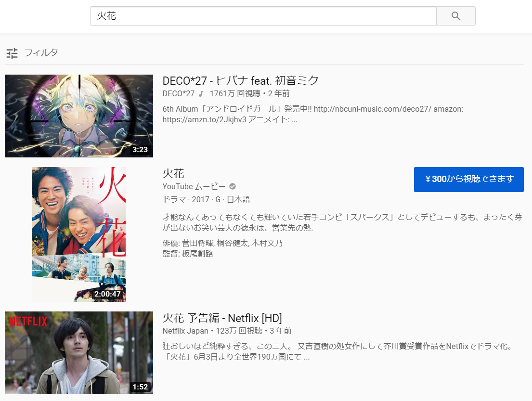Visit the YouTube ムービー channel

click(194, 187)
